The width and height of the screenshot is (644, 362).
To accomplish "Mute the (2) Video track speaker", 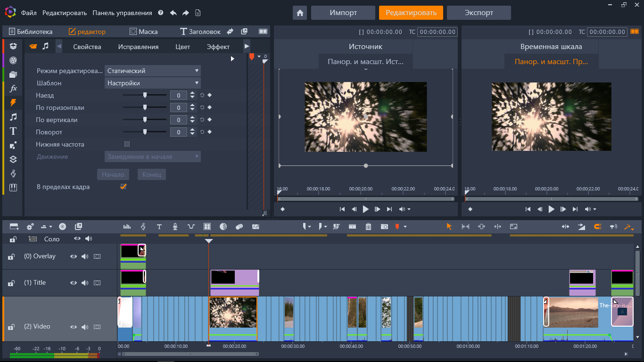I will coord(85,327).
